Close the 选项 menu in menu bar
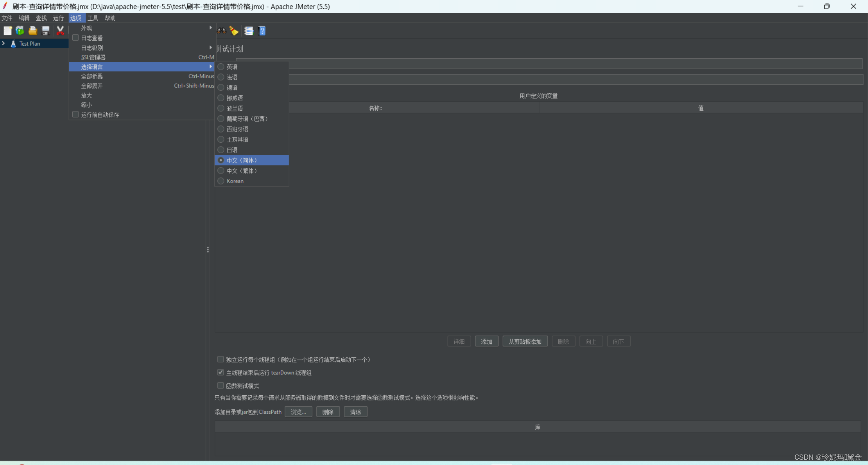The height and width of the screenshot is (465, 868). pos(76,18)
